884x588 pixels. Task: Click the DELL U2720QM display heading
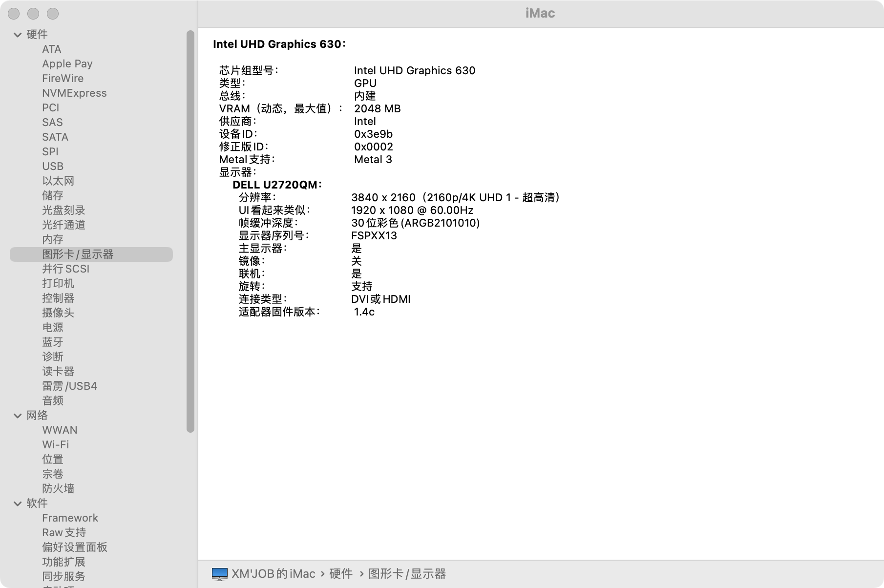click(277, 185)
